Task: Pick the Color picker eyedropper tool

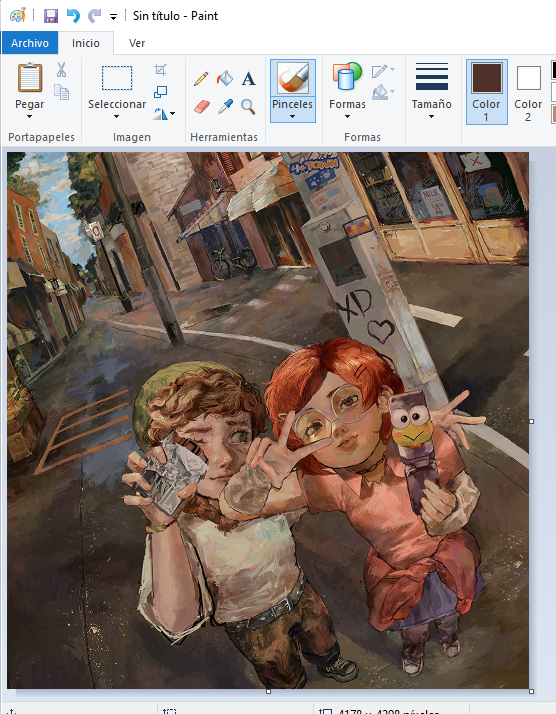Action: click(225, 107)
